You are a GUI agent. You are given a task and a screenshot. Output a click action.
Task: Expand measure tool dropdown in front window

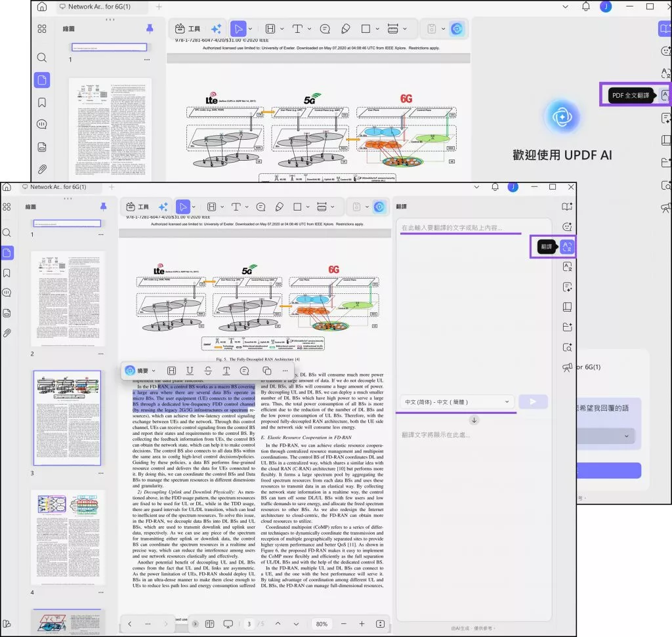(x=332, y=207)
